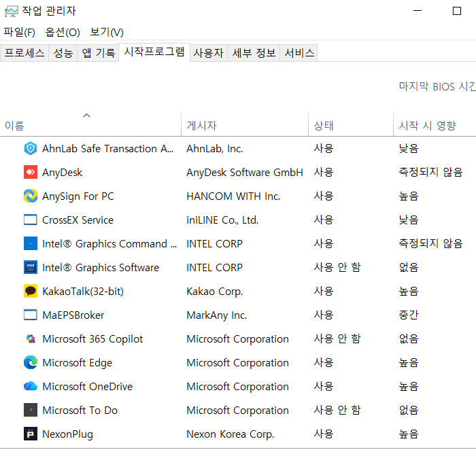Click publisher AnyDesk Software GmbH
Viewport: 476px width, 452px height.
tap(245, 173)
